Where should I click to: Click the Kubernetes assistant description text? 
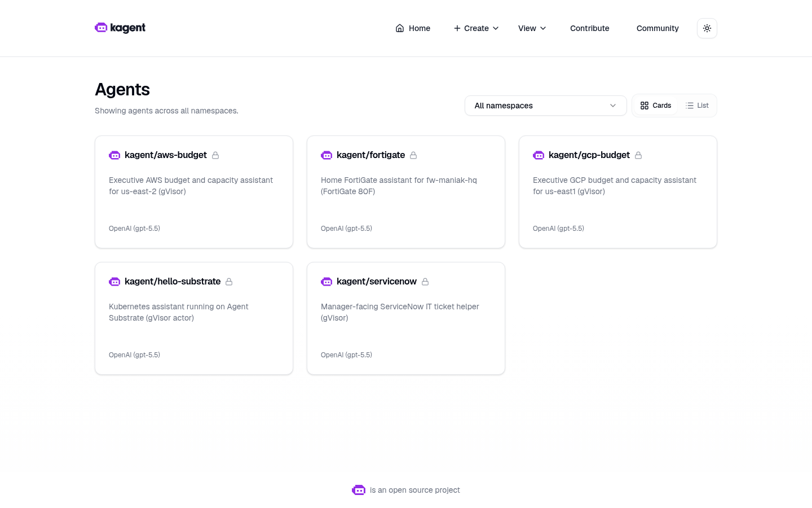click(179, 312)
